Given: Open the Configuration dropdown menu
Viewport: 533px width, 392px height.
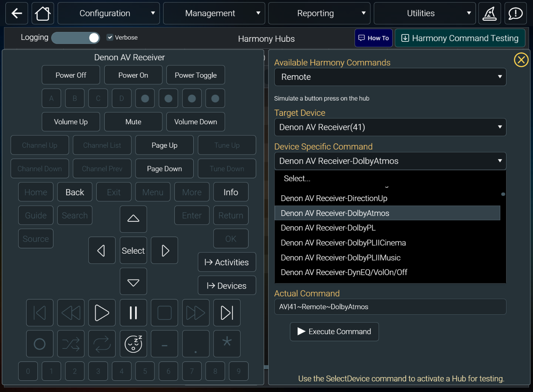Looking at the screenshot, I should (109, 13).
